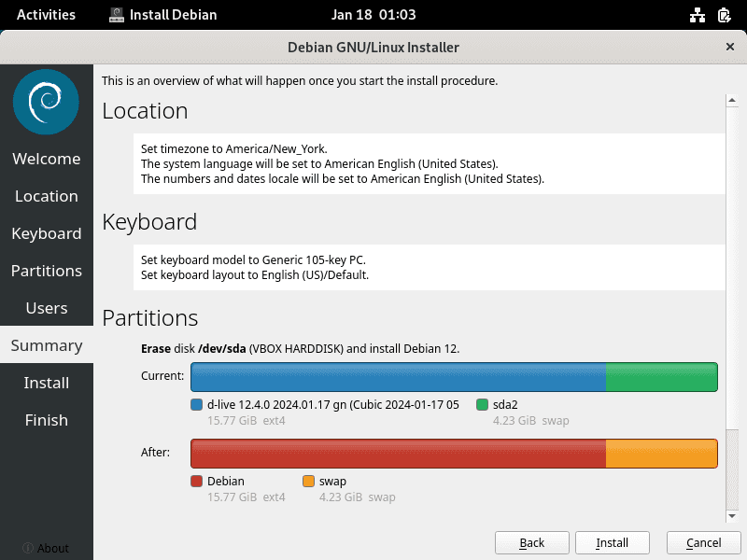The image size is (747, 560).
Task: Click the Keyboard section heading
Action: (149, 222)
